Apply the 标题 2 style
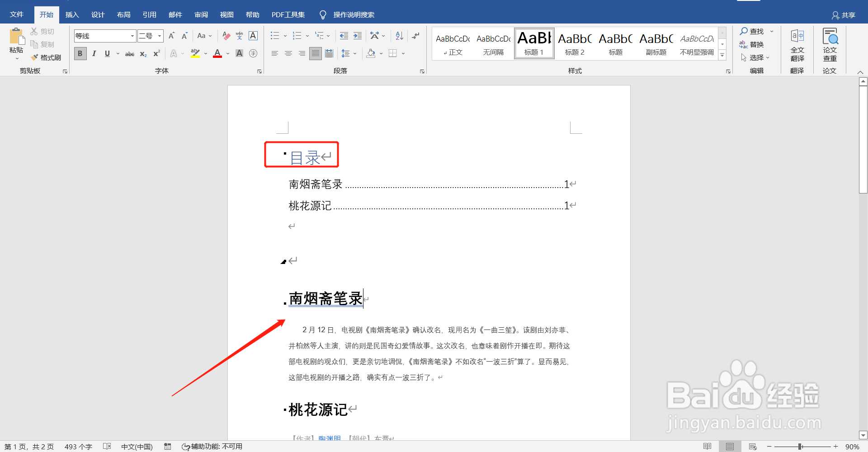 pyautogui.click(x=574, y=43)
